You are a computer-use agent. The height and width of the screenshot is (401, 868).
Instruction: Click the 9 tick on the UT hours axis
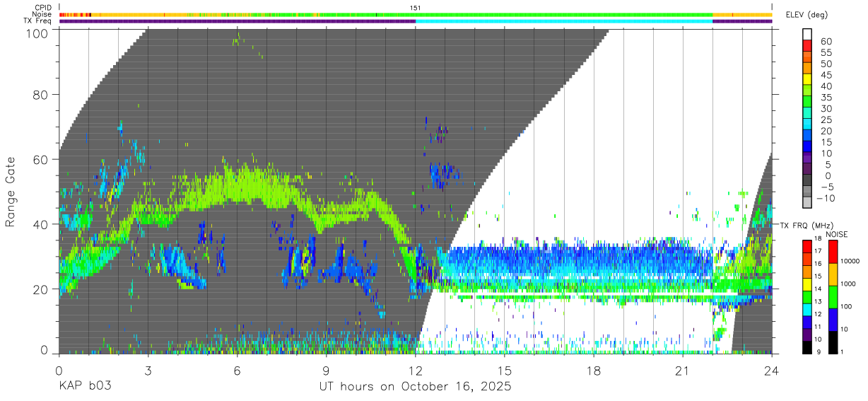pyautogui.click(x=327, y=370)
